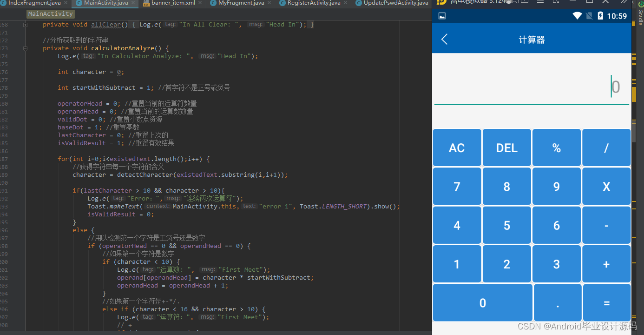Collapse the calculatorAnalyze method fold marker

pyautogui.click(x=25, y=48)
